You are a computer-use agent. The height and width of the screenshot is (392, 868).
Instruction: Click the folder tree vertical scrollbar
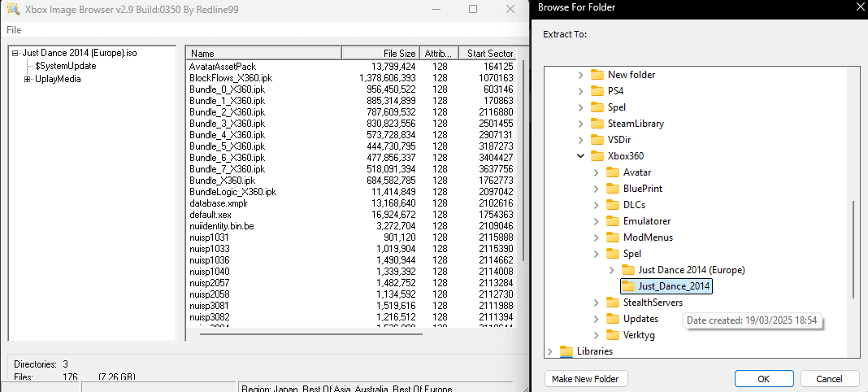click(853, 249)
